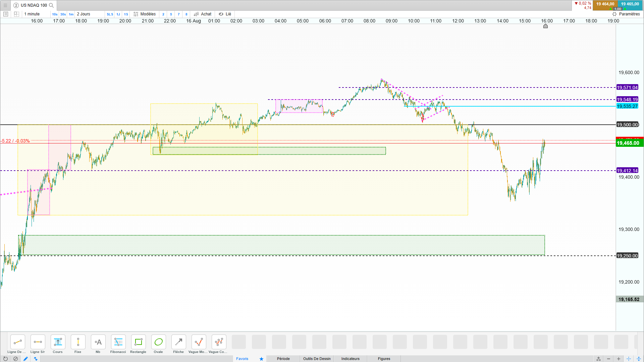Screen dimensions: 644x362
Task: Switch to the Indicateurs tab
Action: [350, 359]
